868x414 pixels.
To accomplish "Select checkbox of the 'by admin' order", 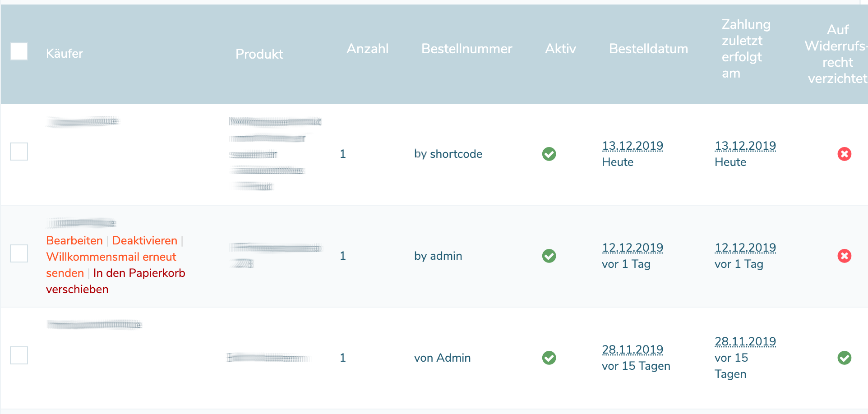I will pyautogui.click(x=19, y=253).
